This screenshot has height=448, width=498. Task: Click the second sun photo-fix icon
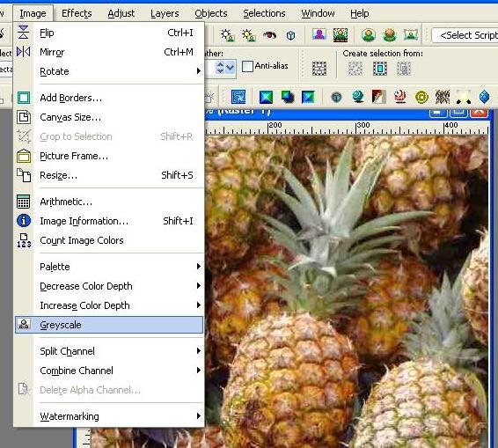point(249,35)
